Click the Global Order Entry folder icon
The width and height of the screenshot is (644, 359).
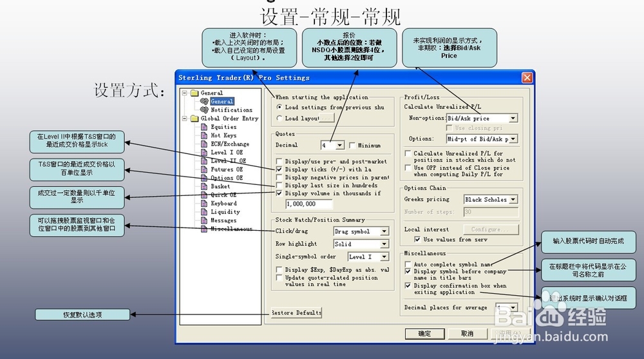(194, 119)
